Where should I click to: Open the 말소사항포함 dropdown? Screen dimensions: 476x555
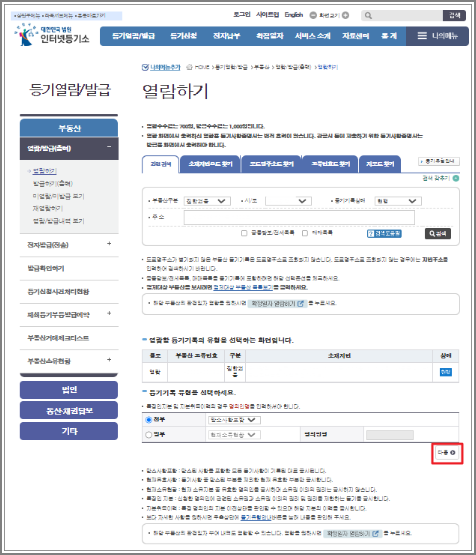click(234, 420)
